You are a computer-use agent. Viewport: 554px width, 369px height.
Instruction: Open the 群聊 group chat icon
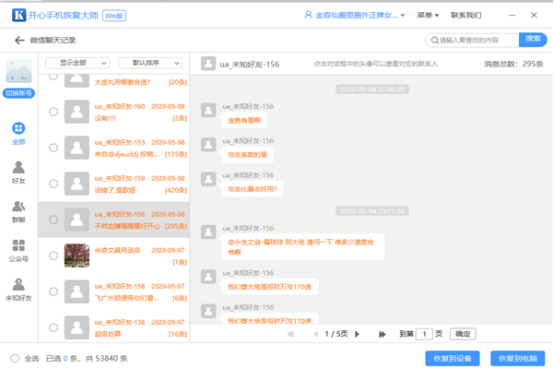coord(19,206)
